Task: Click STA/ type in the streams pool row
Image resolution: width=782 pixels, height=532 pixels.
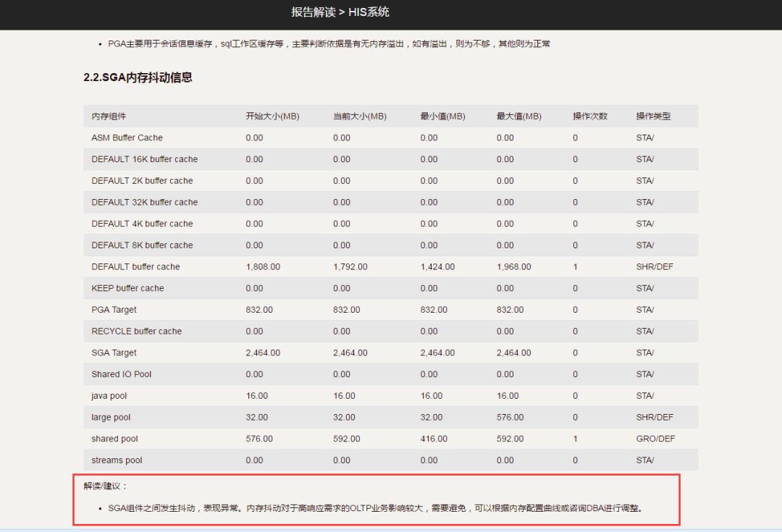Action: point(645,460)
